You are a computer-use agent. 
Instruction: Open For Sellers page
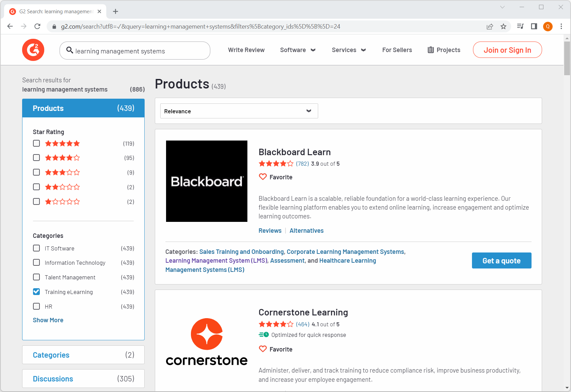397,50
